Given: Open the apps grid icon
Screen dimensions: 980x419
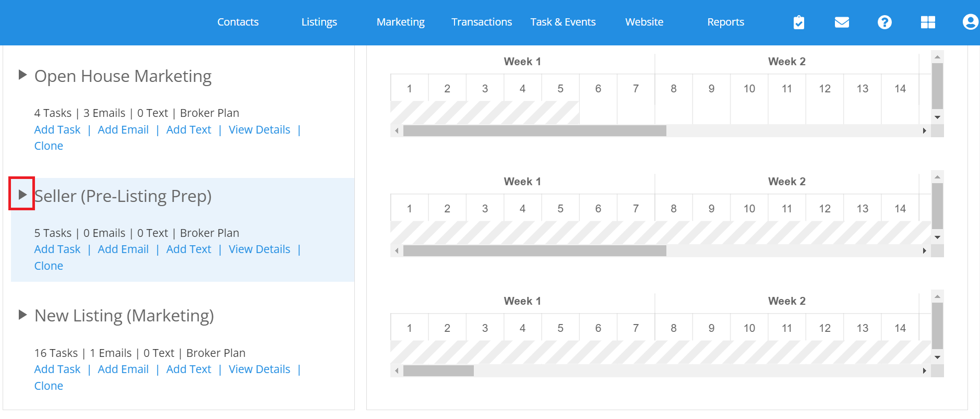Looking at the screenshot, I should pyautogui.click(x=928, y=22).
